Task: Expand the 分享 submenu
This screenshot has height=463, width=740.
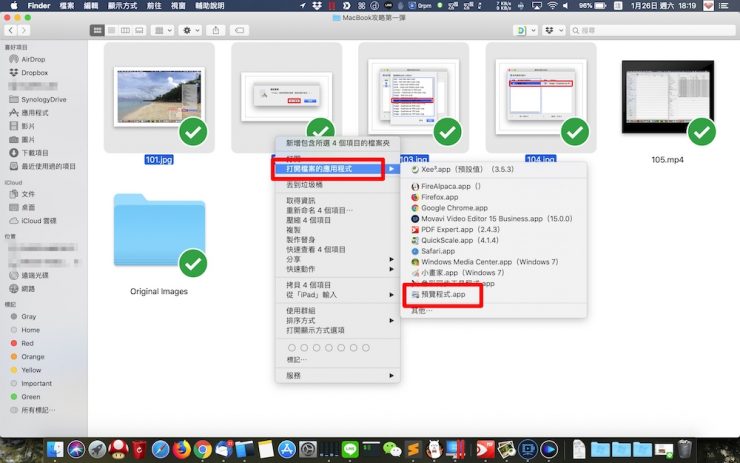Action: (293, 258)
